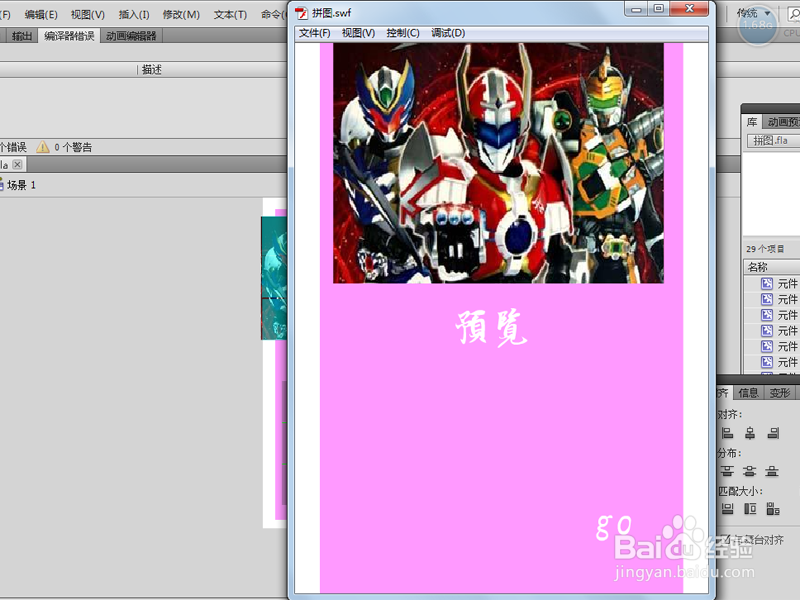Click Align left edge icon
Screen dimensions: 800x600
point(728,433)
